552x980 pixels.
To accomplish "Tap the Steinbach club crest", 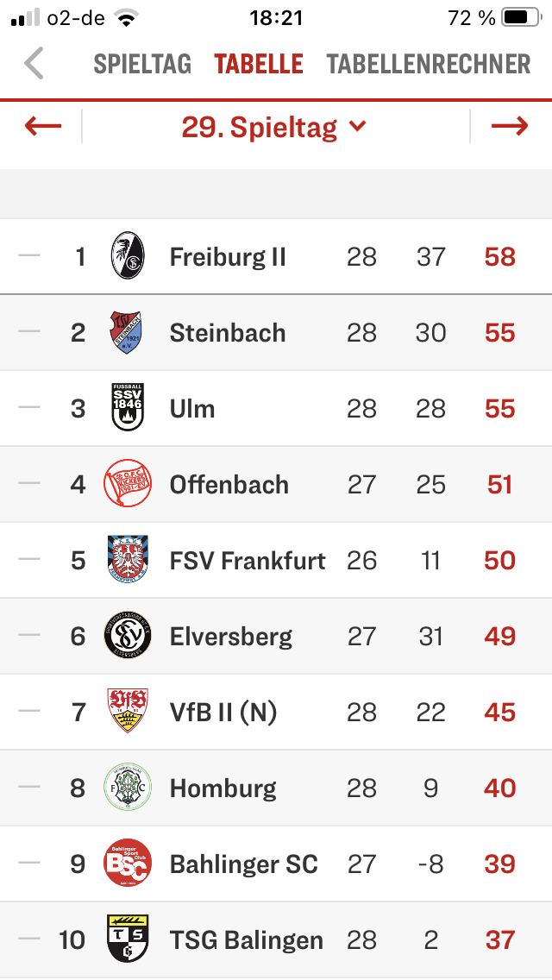I will [126, 332].
